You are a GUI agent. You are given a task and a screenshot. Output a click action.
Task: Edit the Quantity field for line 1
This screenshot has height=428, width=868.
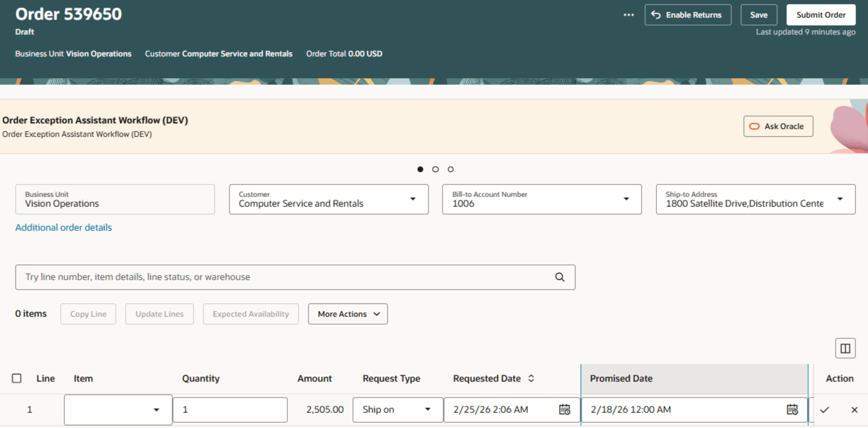[230, 410]
